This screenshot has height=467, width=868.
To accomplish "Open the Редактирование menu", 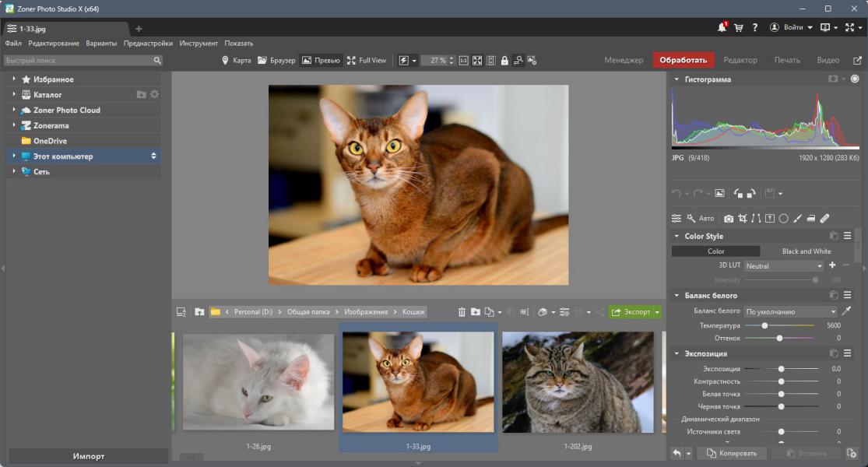I will coord(54,43).
